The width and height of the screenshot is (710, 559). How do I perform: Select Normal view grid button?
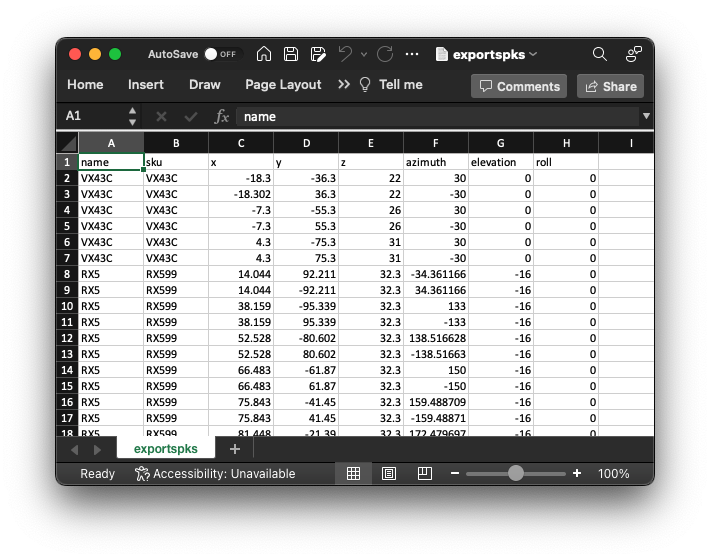click(353, 473)
